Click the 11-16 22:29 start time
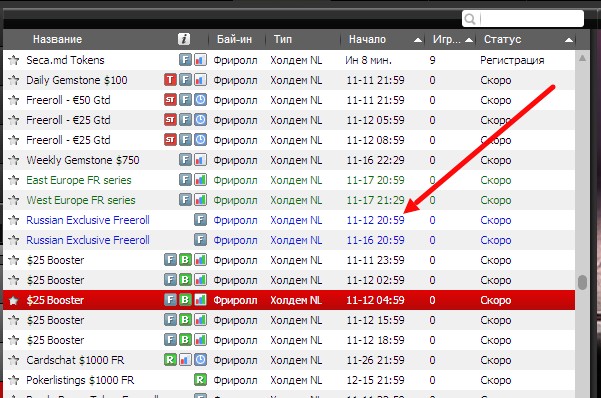The height and width of the screenshot is (398, 601). coord(375,160)
